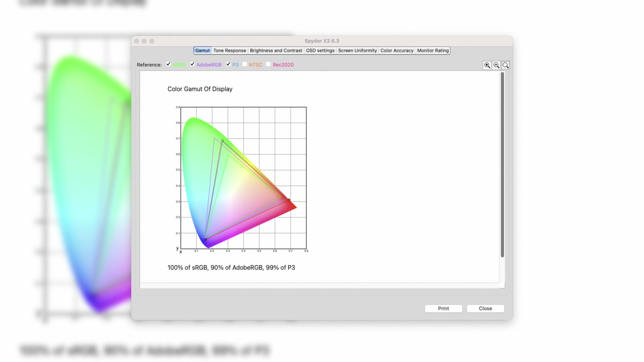Click the zoom in magnifier icon
Viewport: 644px width, 362px height.
click(x=487, y=65)
